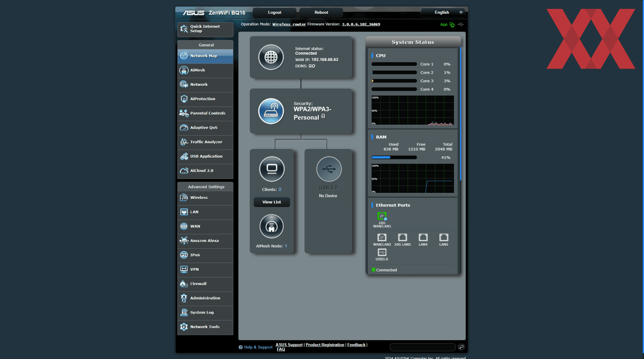
Task: Select the AiMesh Node house icon
Action: coord(272,226)
